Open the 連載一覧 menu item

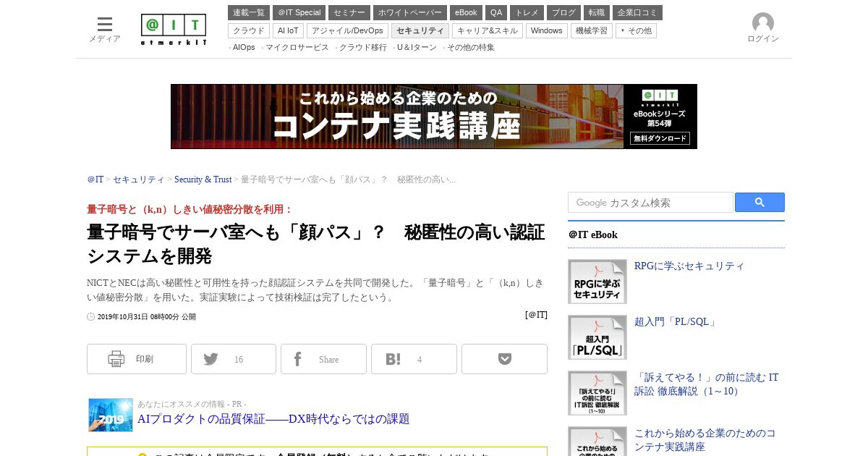pos(249,12)
